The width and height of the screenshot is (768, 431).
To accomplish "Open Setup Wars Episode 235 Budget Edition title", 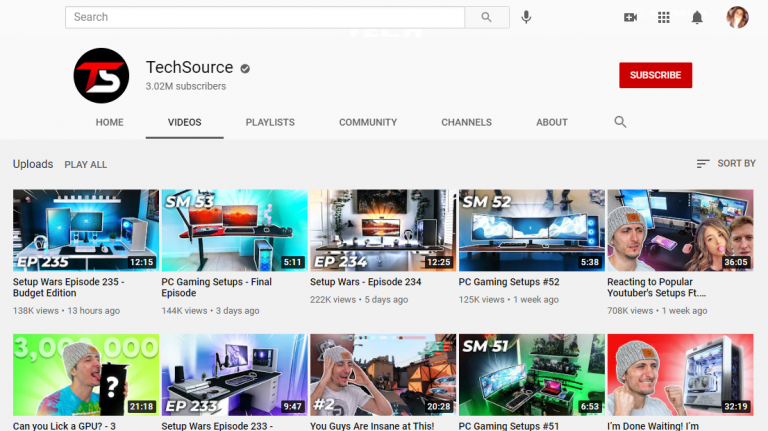I will point(69,287).
